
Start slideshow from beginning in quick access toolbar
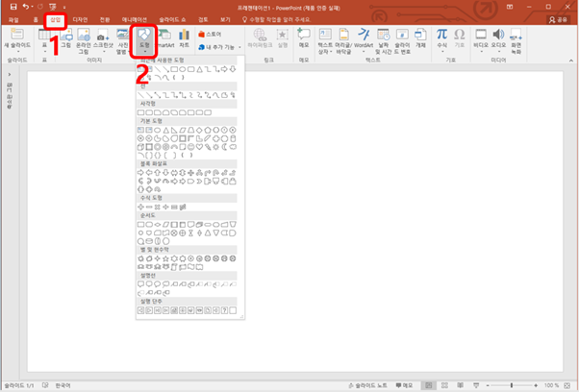(53, 7)
